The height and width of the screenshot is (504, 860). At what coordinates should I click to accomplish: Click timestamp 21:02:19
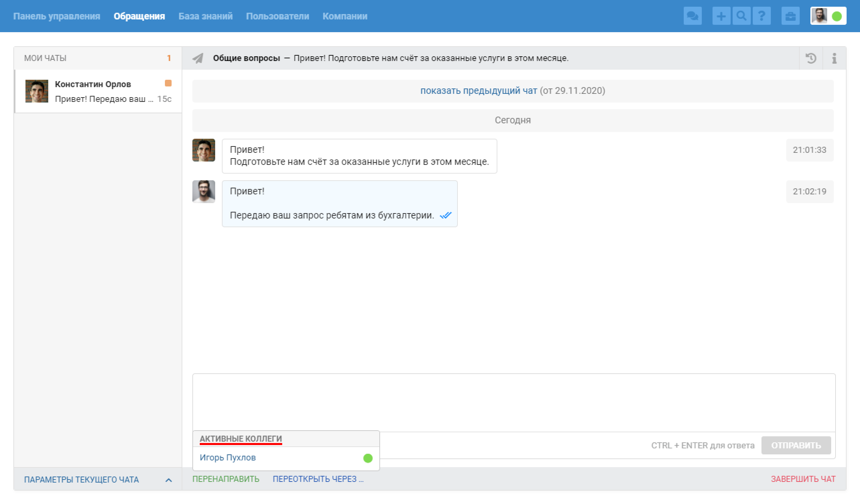809,192
